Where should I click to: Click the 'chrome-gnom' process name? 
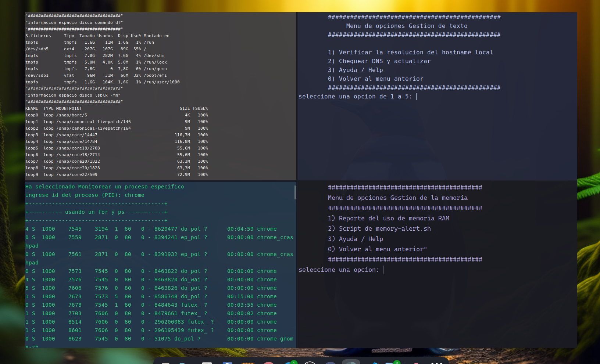275,339
